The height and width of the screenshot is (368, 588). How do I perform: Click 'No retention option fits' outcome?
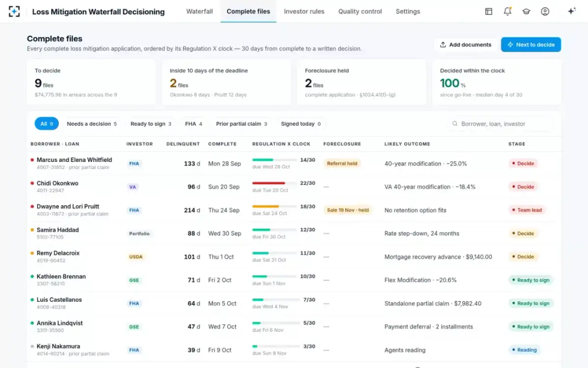[x=416, y=210]
